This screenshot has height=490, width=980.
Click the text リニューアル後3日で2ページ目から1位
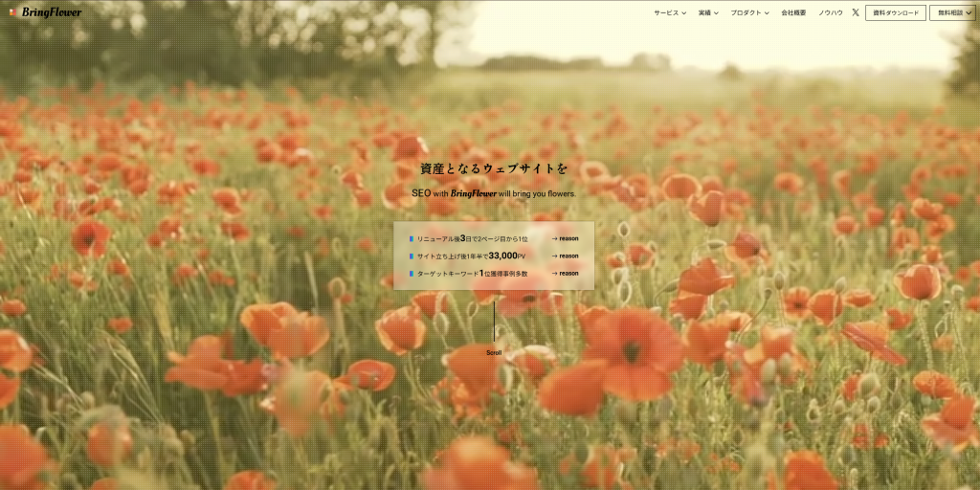[473, 238]
